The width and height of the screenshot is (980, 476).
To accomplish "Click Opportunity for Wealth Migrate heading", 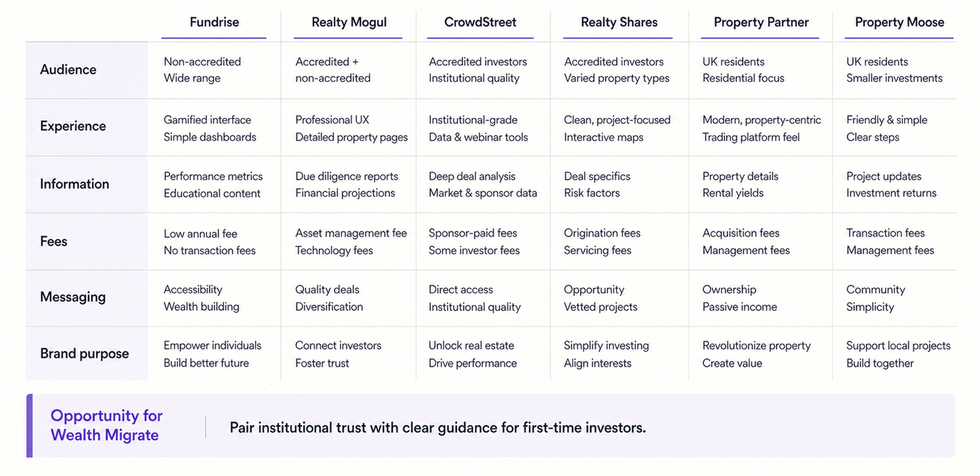I will [106, 425].
